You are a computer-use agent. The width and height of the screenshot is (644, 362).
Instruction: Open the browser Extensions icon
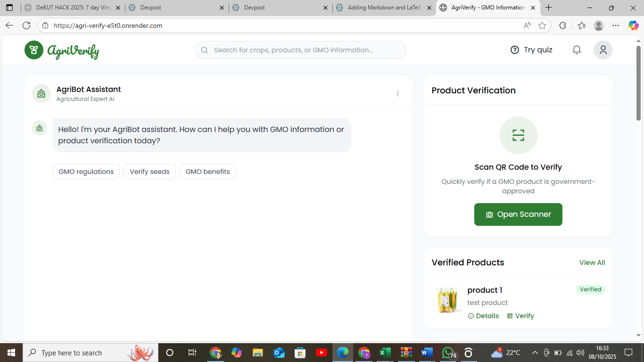point(562,25)
